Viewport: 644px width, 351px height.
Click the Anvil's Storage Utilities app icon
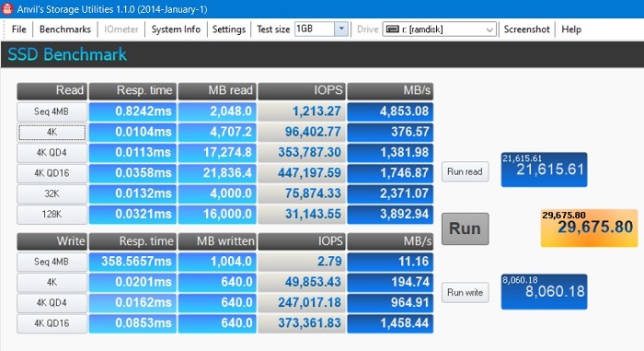click(7, 8)
